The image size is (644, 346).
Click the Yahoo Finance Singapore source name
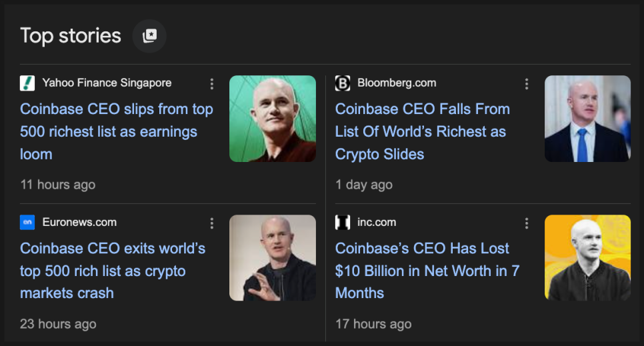point(107,83)
